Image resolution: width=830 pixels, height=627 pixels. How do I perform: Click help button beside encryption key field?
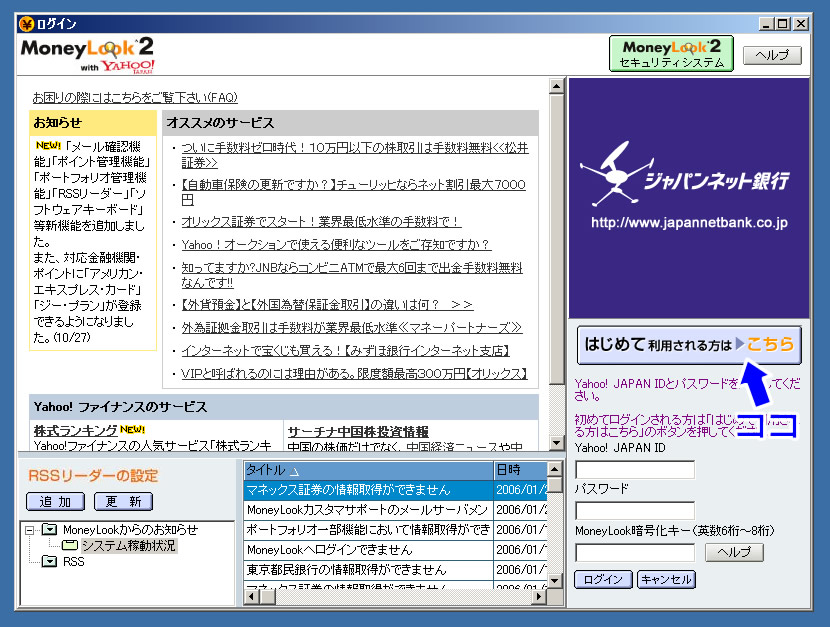734,552
